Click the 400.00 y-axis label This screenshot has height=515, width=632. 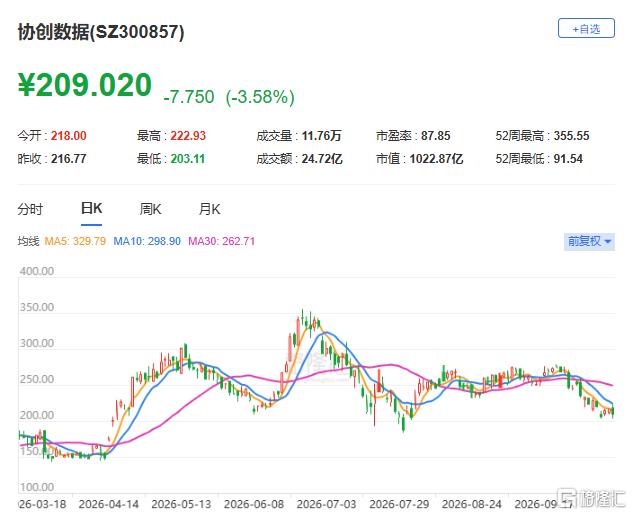point(37,271)
